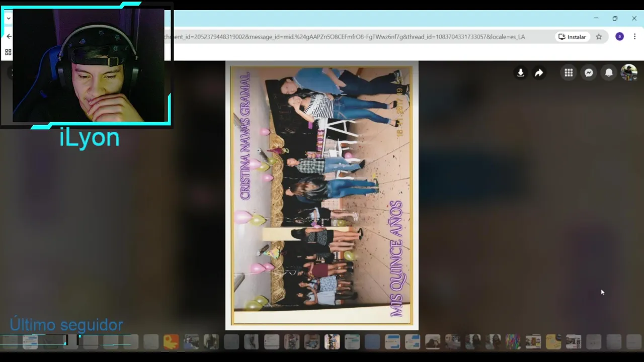
Task: Select the highlighted current-photo thumbnail in the filmstrip
Action: coord(332,342)
